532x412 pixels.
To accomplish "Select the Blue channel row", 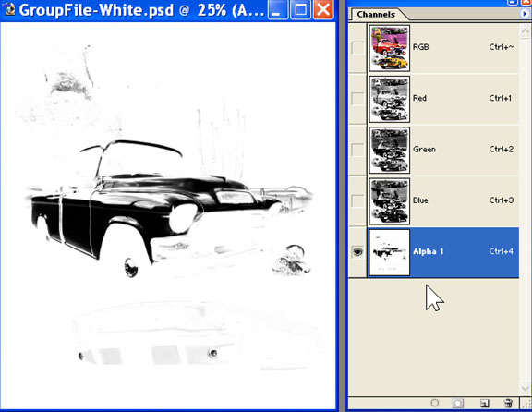I will tap(443, 200).
